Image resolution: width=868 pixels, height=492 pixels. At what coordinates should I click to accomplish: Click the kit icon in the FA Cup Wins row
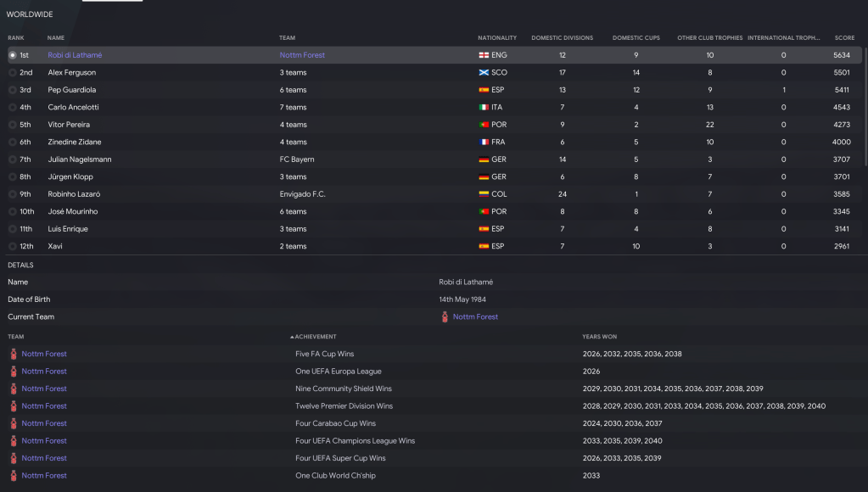[x=14, y=354]
